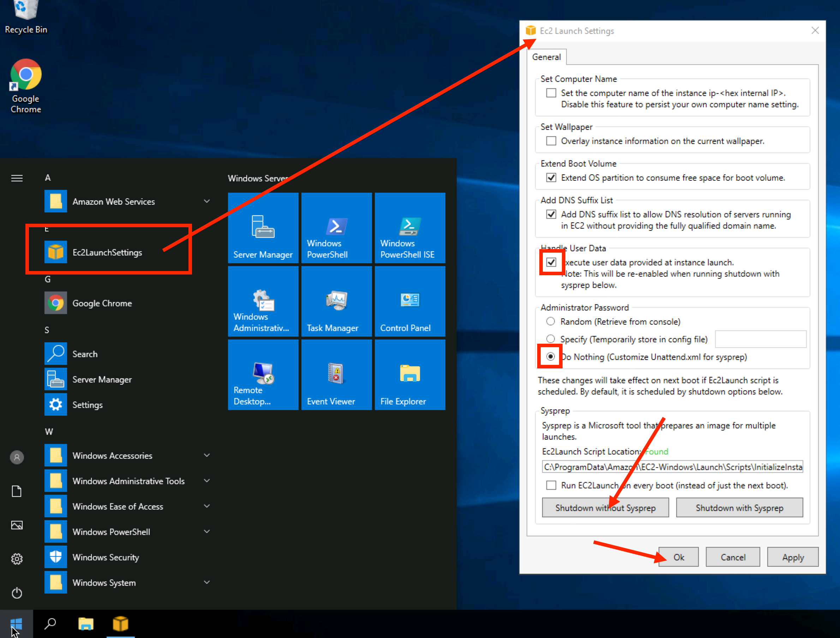Open the Windows Administrative Tools tile

263,301
